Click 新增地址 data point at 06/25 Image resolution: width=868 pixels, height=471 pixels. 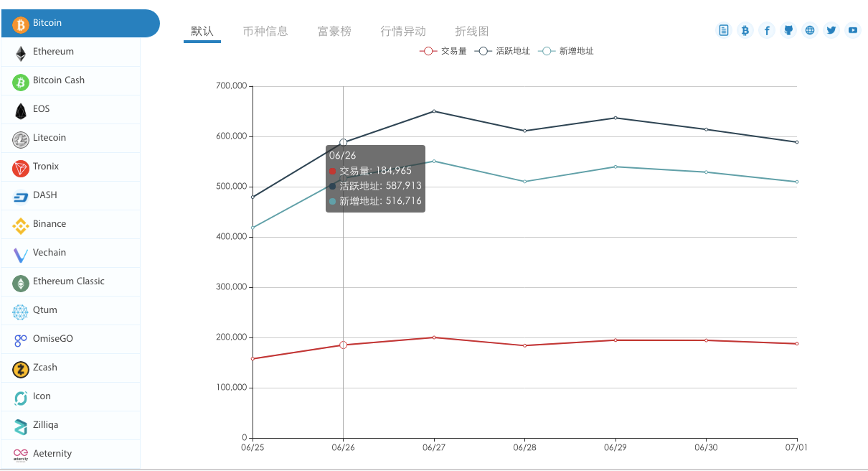pos(253,228)
